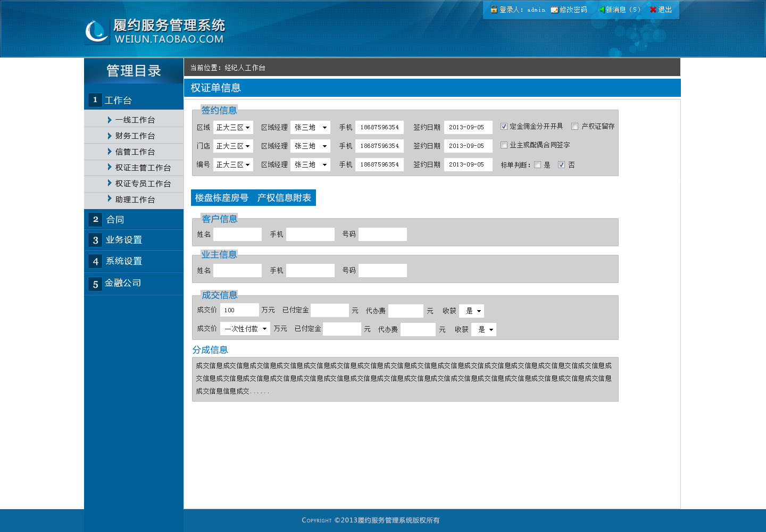Click 退出 to log out
Screen dimensions: 766x532
665,10
